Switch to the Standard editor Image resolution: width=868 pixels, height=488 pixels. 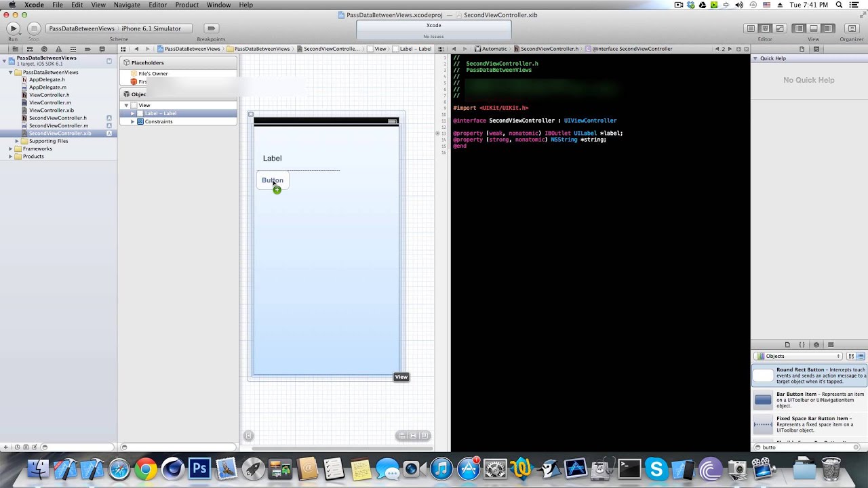(x=751, y=28)
